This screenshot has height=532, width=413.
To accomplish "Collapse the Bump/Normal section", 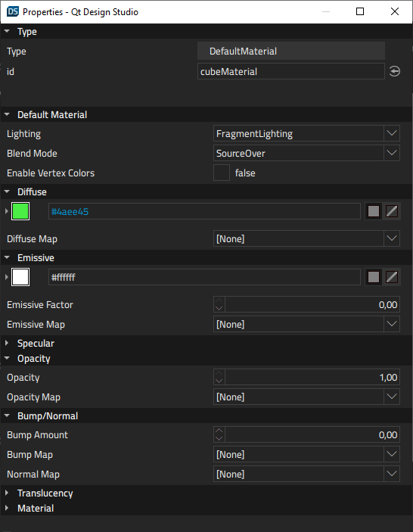I will pos(7,415).
